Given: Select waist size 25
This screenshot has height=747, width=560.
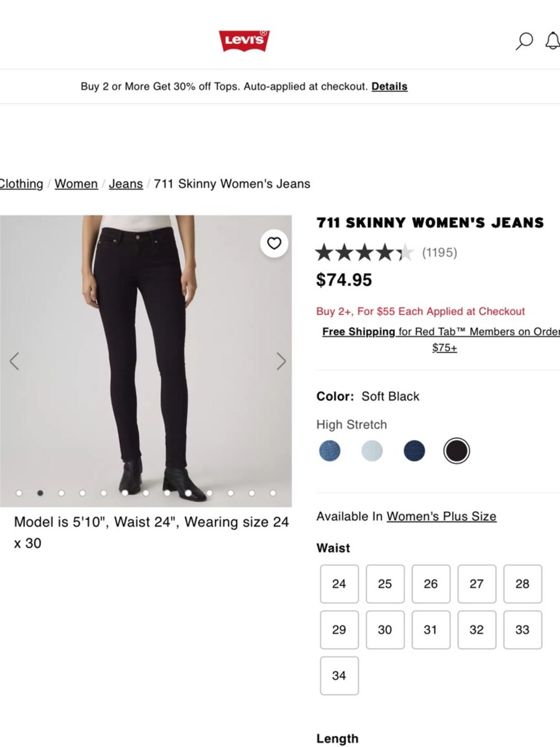Looking at the screenshot, I should coord(385,583).
